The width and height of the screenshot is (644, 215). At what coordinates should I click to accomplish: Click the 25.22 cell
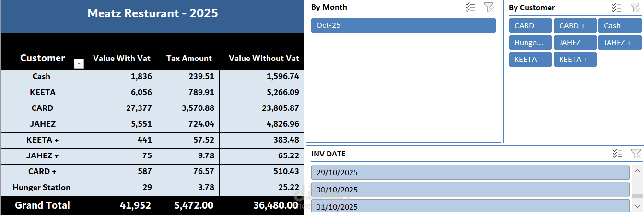(262, 188)
